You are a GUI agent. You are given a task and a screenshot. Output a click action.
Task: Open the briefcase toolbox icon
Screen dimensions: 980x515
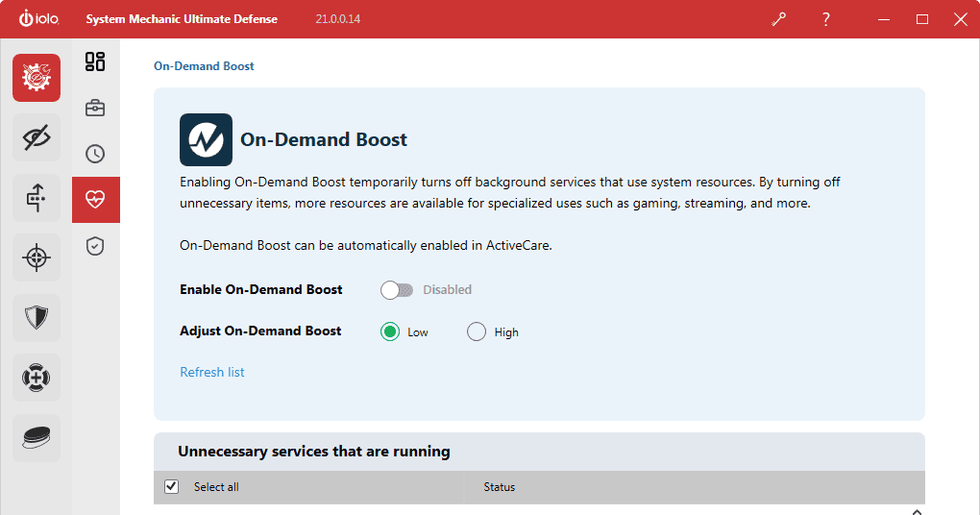coord(95,109)
